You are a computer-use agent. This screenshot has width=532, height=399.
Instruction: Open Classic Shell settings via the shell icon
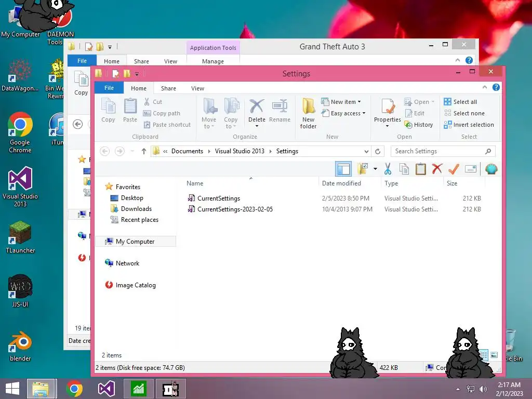tap(491, 169)
